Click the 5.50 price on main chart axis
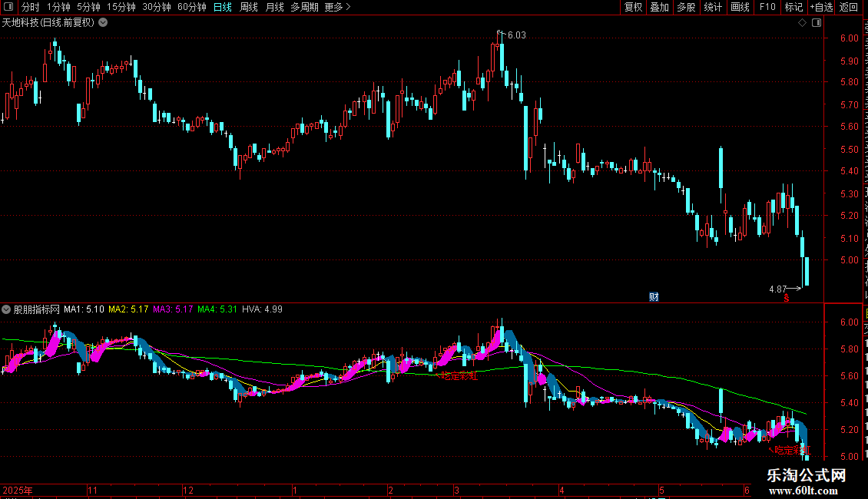Screen dimensions: 868x499 849,150
